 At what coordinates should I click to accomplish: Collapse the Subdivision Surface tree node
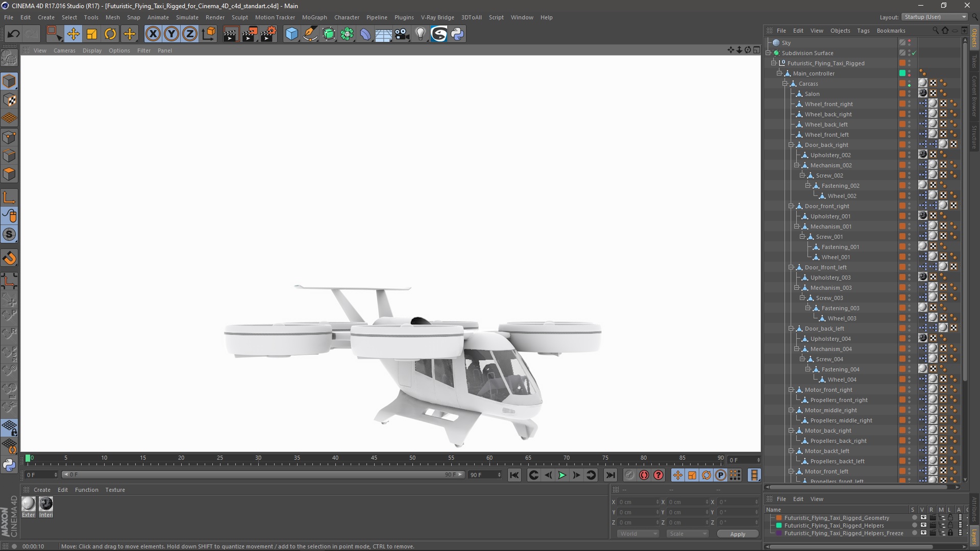click(768, 53)
